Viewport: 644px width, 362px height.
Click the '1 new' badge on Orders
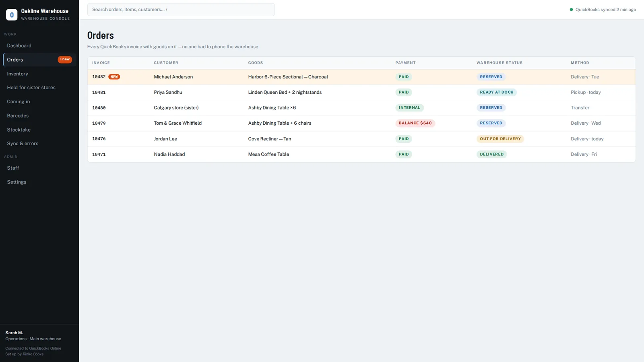click(x=65, y=60)
